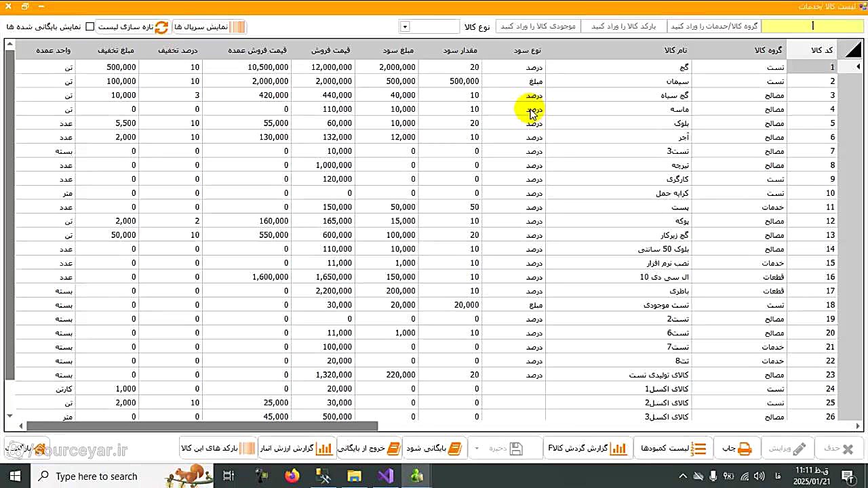Click the ذخیره (save) disk icon
This screenshot has width=868, height=488.
(x=515, y=449)
